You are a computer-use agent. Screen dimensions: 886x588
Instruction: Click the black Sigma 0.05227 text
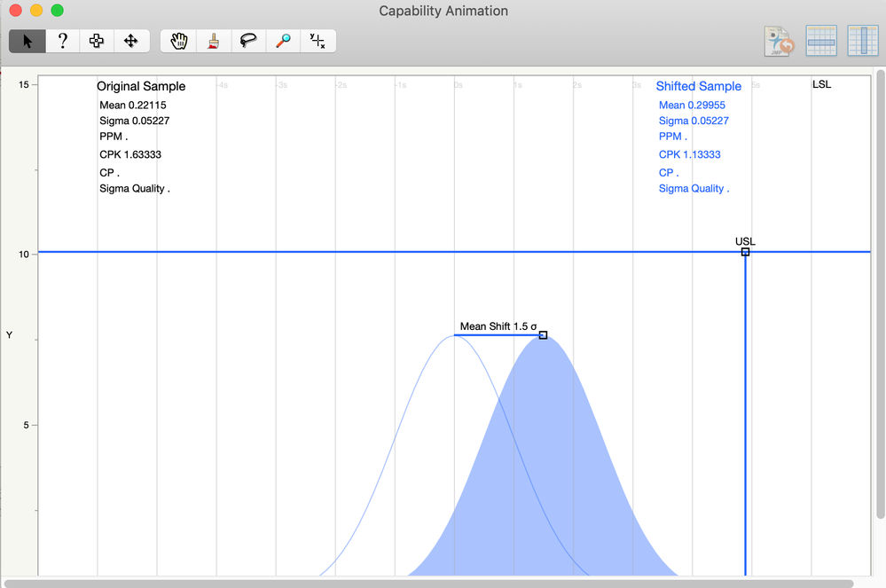[135, 121]
